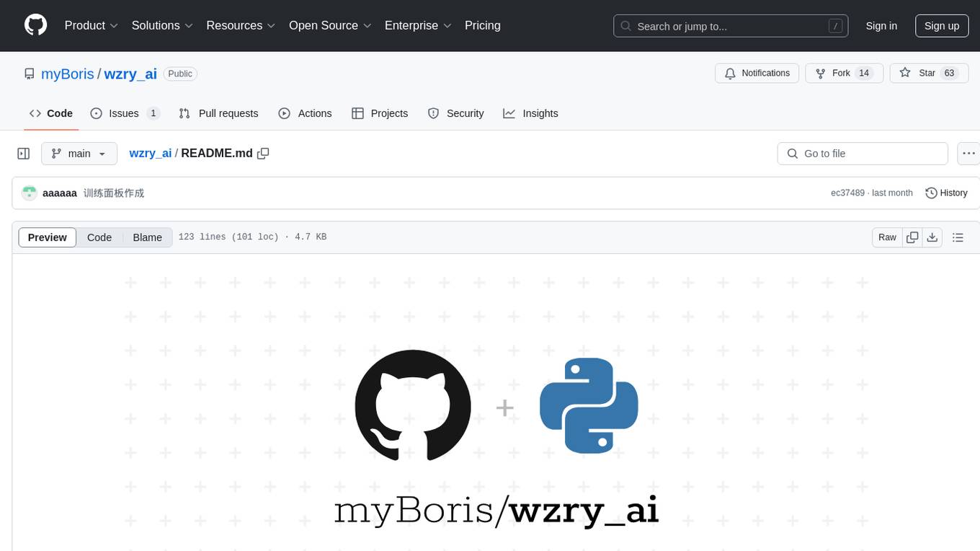View the file History

click(x=946, y=193)
